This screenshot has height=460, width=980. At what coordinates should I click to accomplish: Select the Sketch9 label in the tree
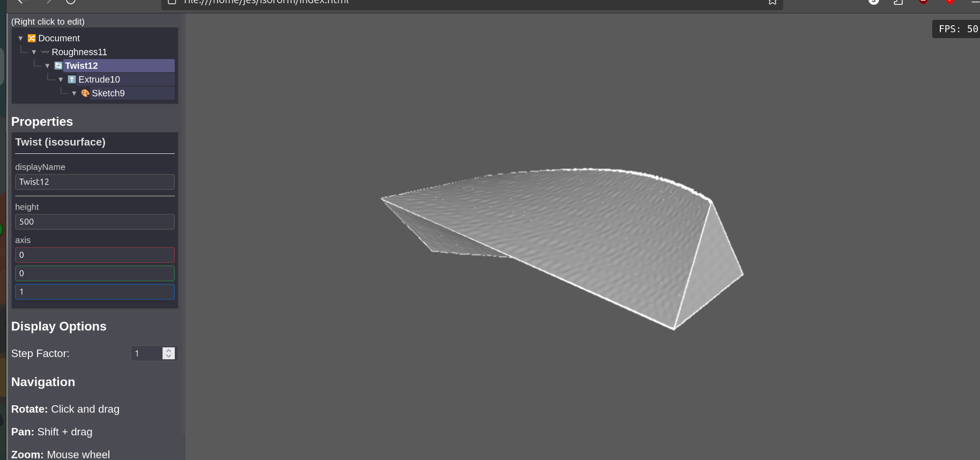pyautogui.click(x=108, y=93)
